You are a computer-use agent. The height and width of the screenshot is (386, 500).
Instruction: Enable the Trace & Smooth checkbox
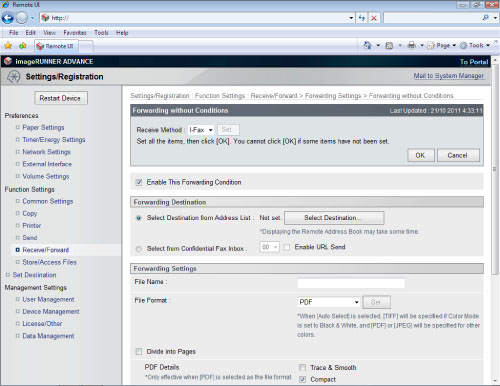[x=302, y=367]
